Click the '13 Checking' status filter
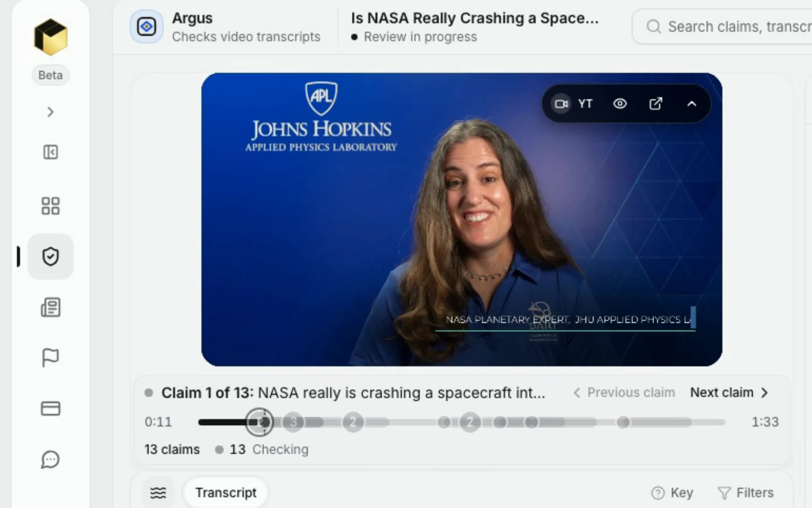Viewport: 812px width, 508px height. pos(262,450)
